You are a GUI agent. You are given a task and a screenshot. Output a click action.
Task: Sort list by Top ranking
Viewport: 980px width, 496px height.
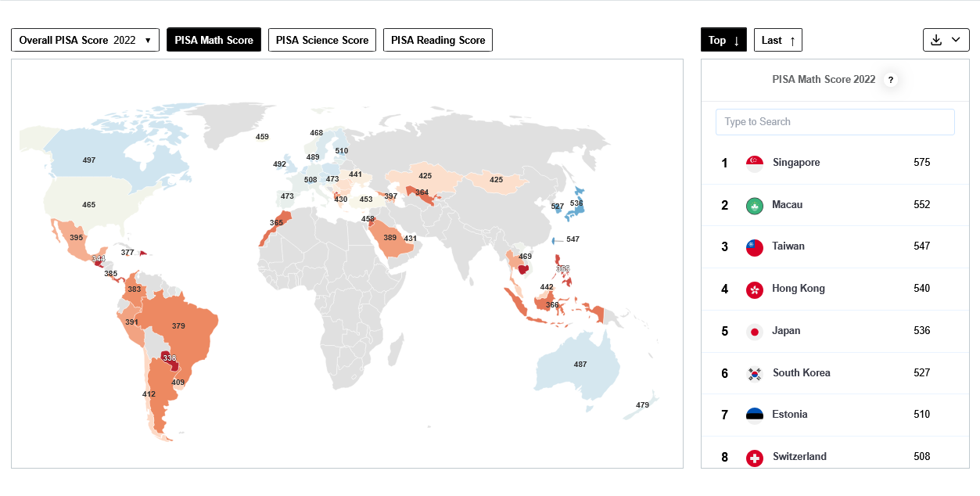tap(723, 40)
